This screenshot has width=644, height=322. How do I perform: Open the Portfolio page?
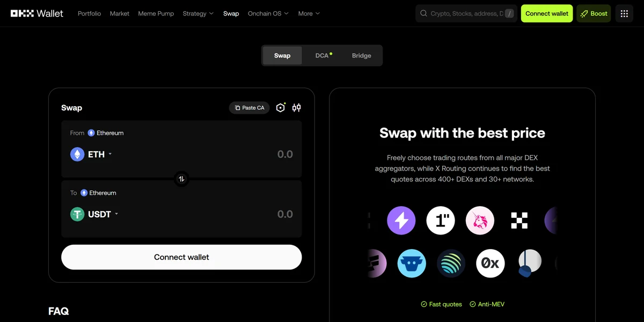[89, 13]
